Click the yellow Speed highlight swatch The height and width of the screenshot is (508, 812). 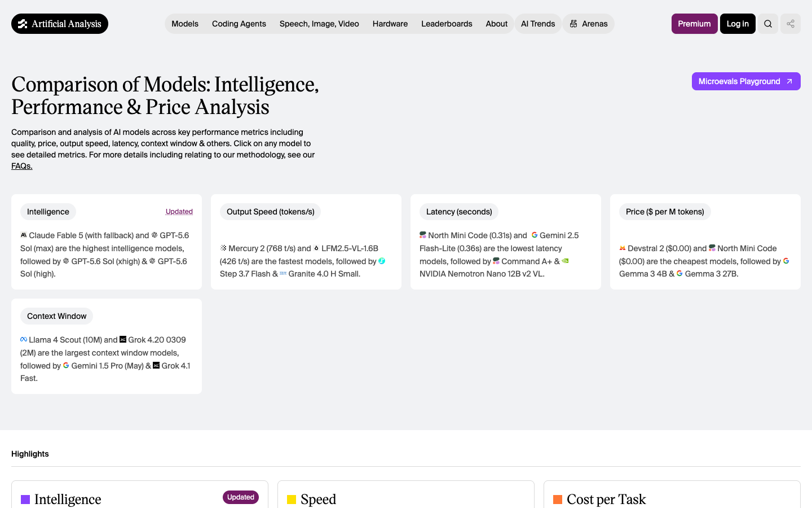point(292,500)
